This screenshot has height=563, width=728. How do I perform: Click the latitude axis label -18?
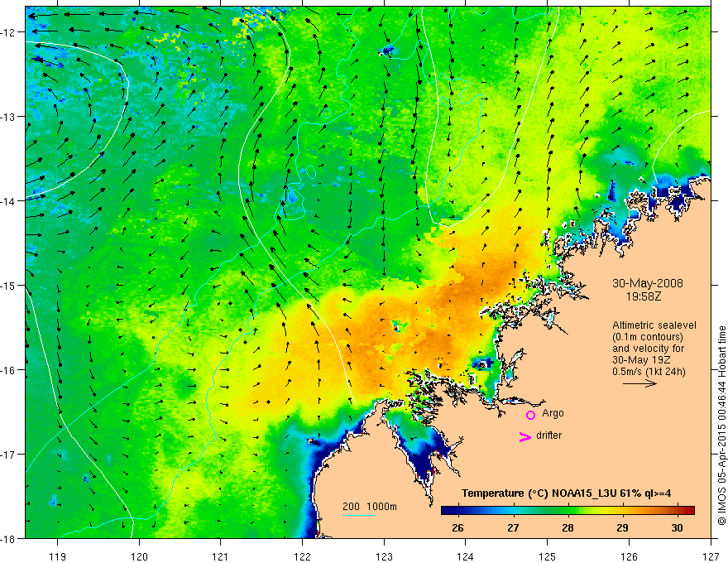[8, 539]
